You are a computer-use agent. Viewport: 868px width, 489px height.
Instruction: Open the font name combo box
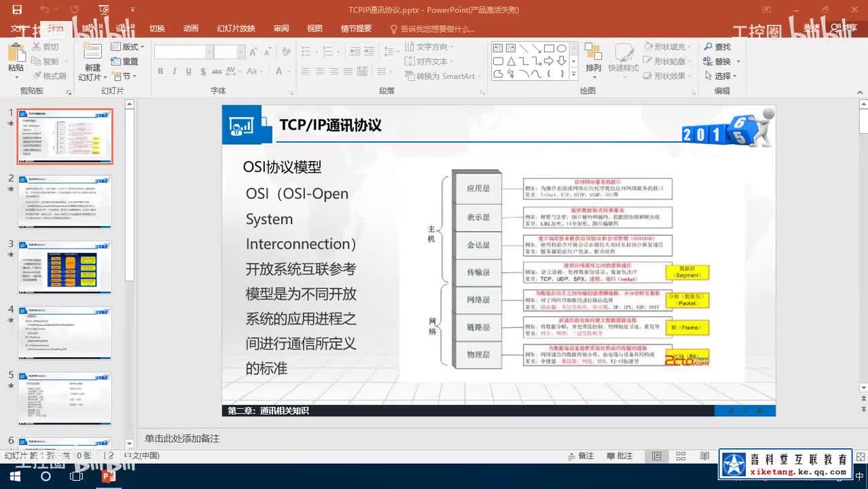point(183,52)
